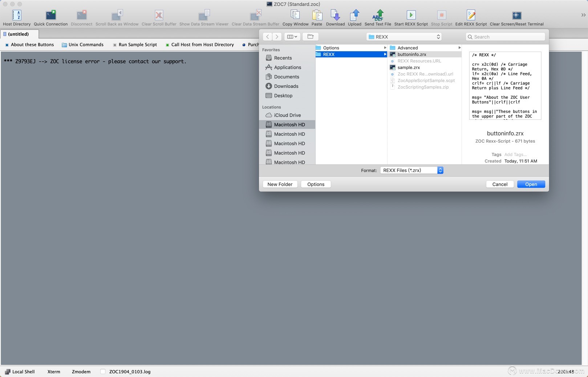588x377 pixels.
Task: Click Scroll Back as Window icon
Action: click(x=117, y=15)
